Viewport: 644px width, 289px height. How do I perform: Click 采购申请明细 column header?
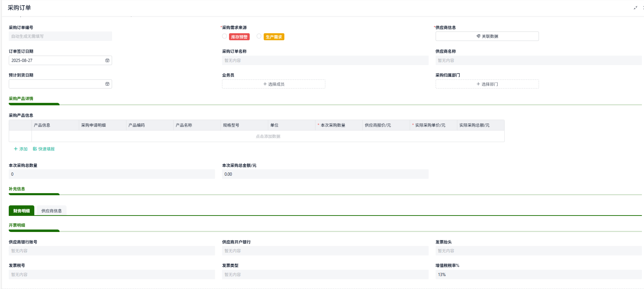pyautogui.click(x=103, y=125)
